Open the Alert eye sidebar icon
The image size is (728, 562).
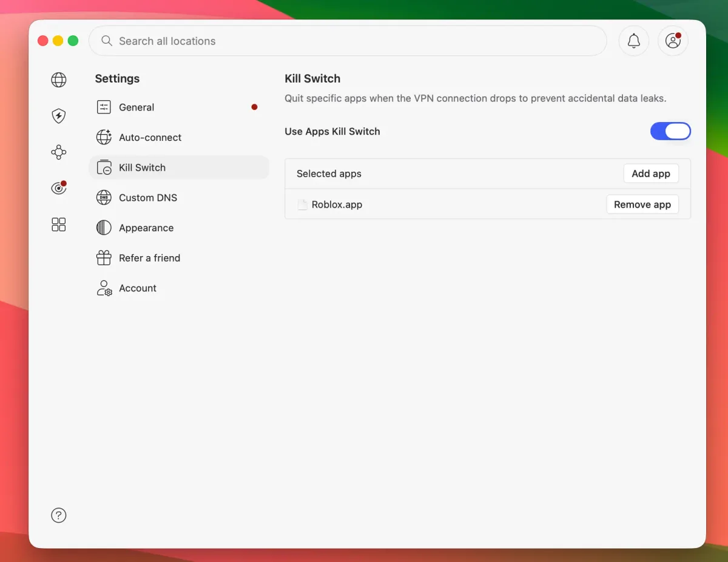[59, 188]
